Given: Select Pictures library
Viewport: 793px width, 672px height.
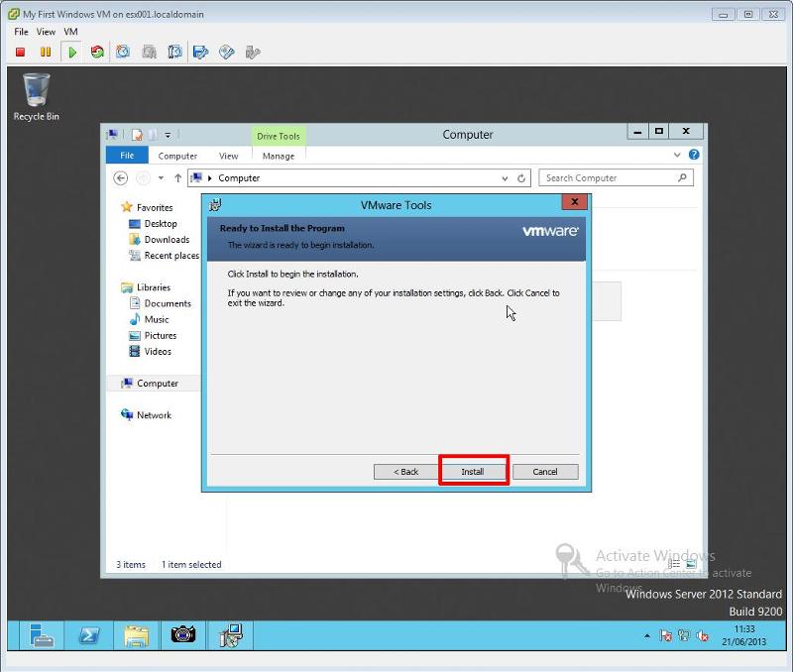Looking at the screenshot, I should 161,335.
